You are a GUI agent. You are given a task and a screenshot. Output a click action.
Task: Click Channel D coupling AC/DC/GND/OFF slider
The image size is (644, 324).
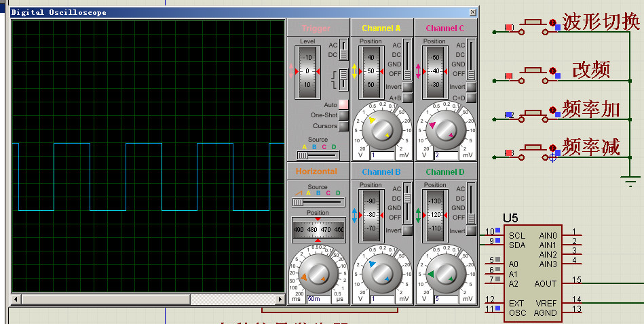pyautogui.click(x=471, y=203)
